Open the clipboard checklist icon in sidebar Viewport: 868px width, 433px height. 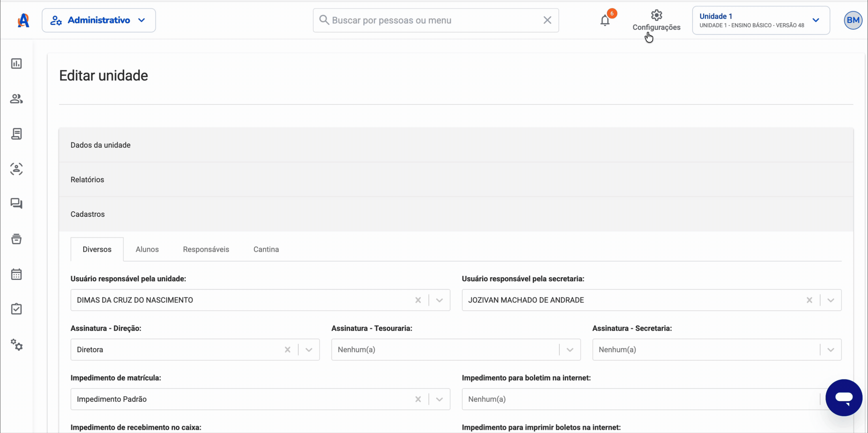16,309
